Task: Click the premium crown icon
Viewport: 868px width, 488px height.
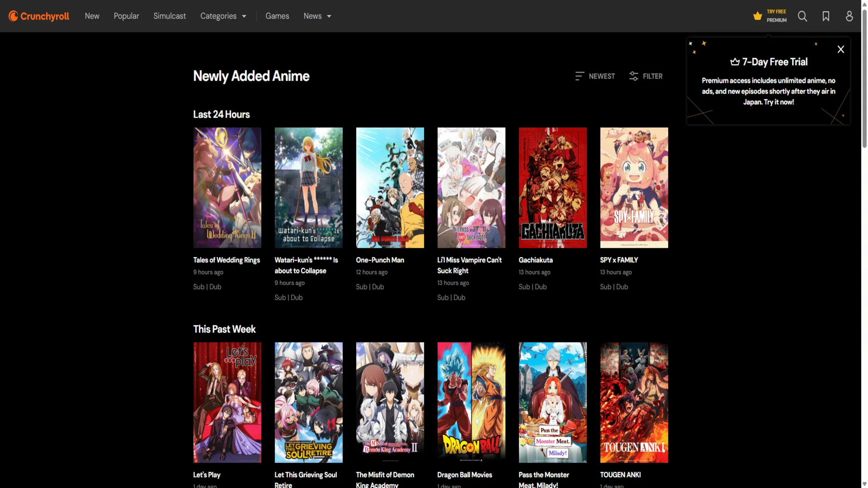Action: [x=758, y=15]
